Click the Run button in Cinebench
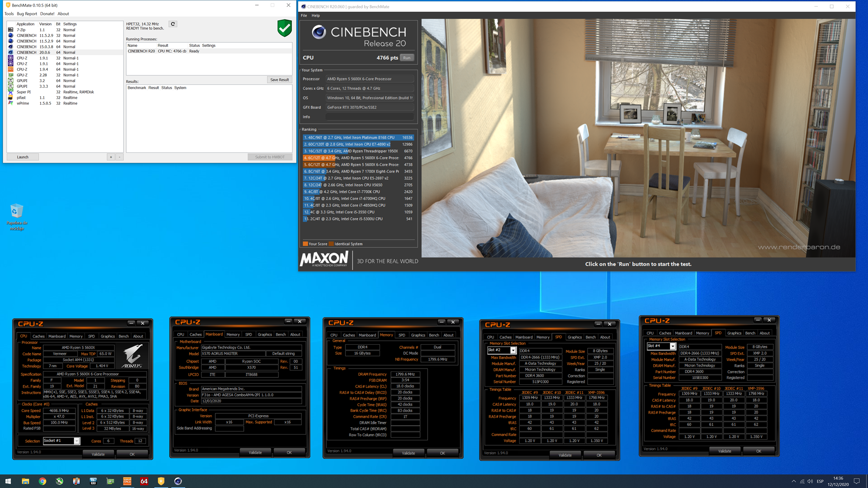This screenshot has height=488, width=868. click(x=407, y=58)
